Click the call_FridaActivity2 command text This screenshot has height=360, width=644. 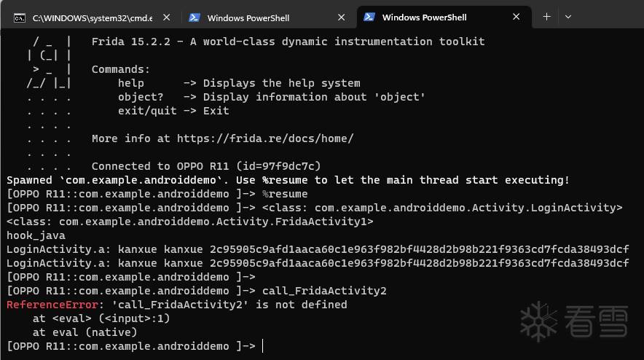tap(324, 291)
